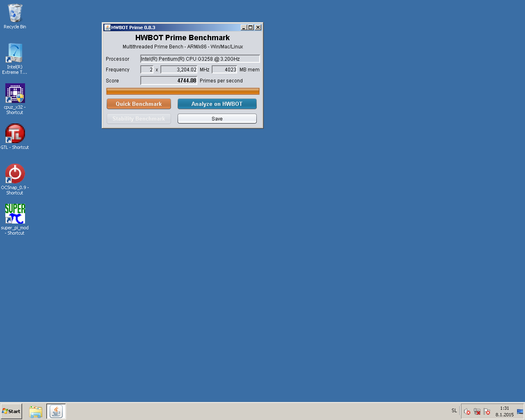525x420 pixels.
Task: Click the 'MB mem' label
Action: click(249, 70)
